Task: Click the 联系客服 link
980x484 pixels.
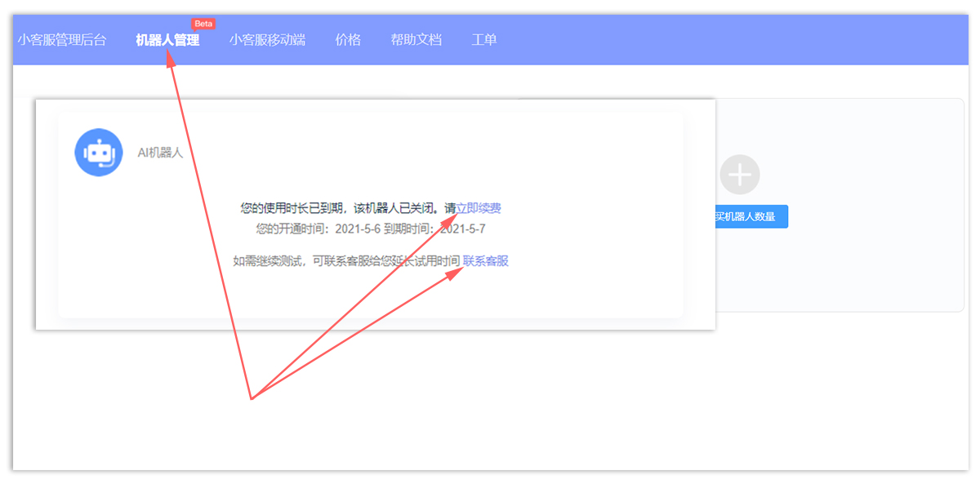Action: pos(486,261)
